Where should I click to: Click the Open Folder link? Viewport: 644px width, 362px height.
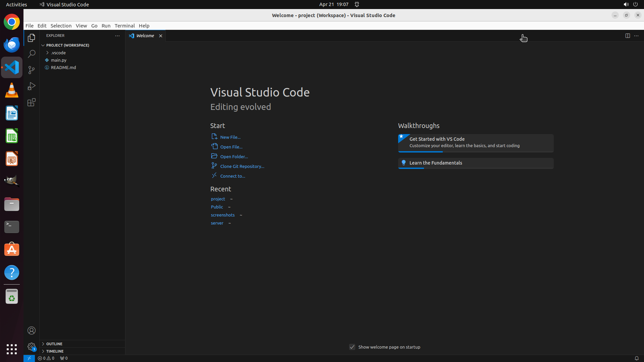click(234, 157)
